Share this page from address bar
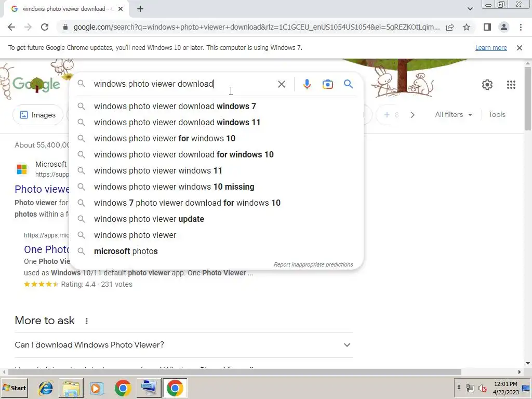The image size is (532, 399). point(450,27)
